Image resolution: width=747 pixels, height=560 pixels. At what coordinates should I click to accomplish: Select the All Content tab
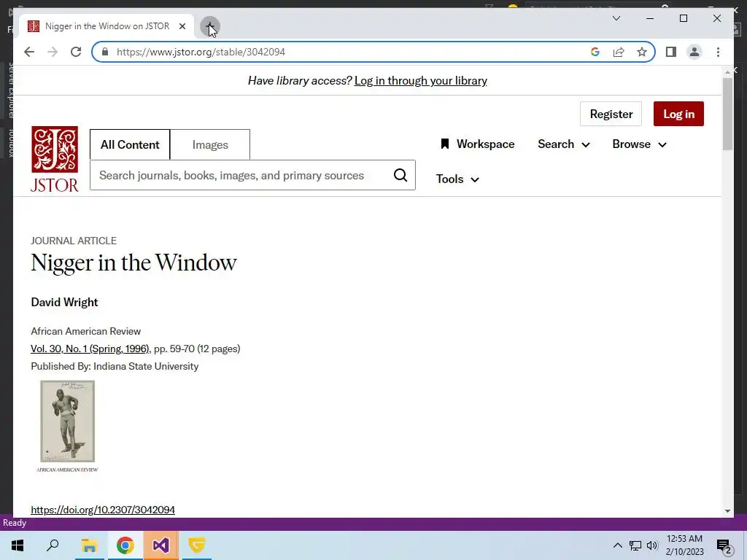[130, 145]
